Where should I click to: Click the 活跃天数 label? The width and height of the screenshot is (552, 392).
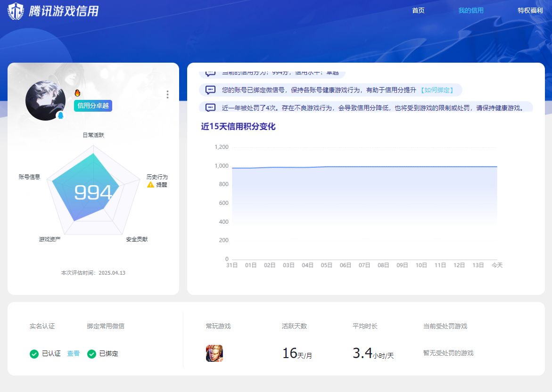tap(294, 326)
